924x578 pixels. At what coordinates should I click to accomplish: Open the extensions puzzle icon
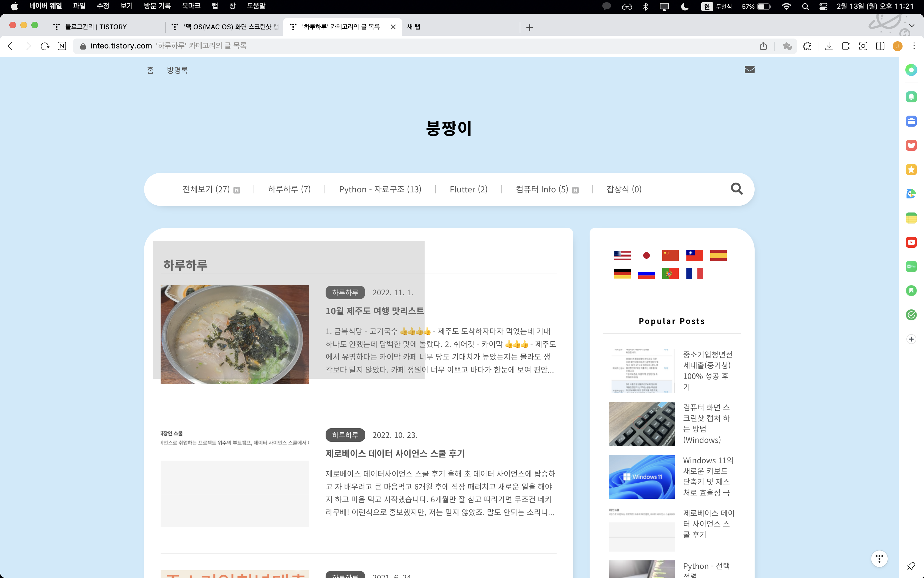807,46
